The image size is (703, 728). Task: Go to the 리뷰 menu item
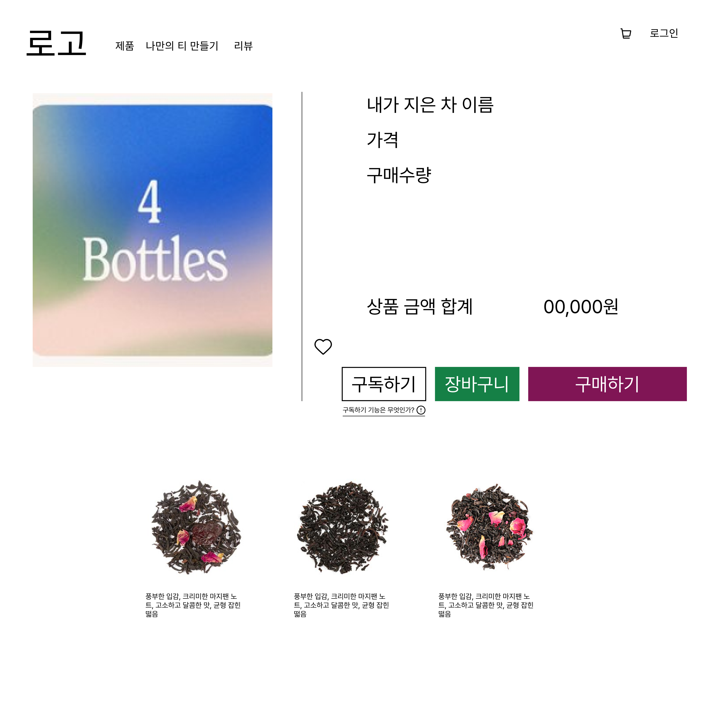pyautogui.click(x=243, y=46)
